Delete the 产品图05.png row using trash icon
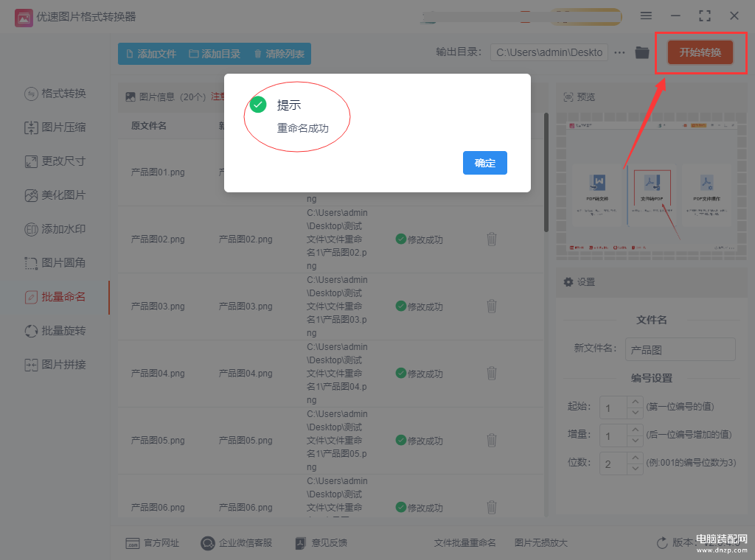Screen dimensions: 755x560 tap(492, 440)
